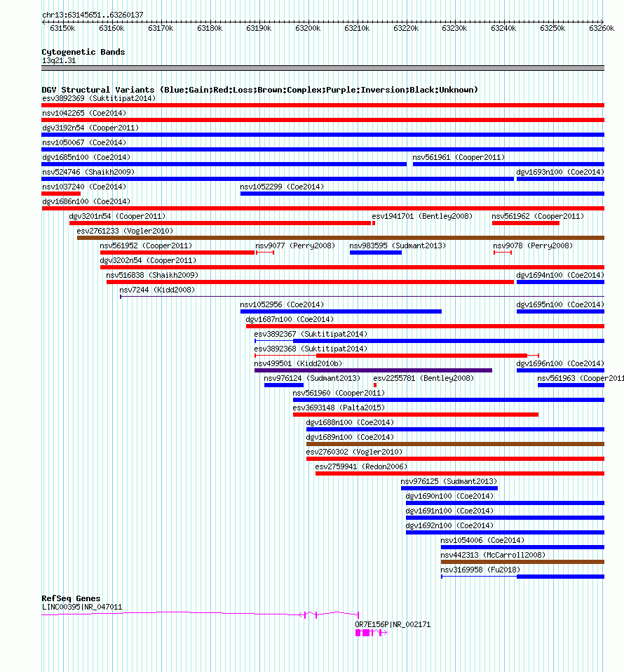Select the nsv561963 (Cooper2011) label

click(x=581, y=378)
